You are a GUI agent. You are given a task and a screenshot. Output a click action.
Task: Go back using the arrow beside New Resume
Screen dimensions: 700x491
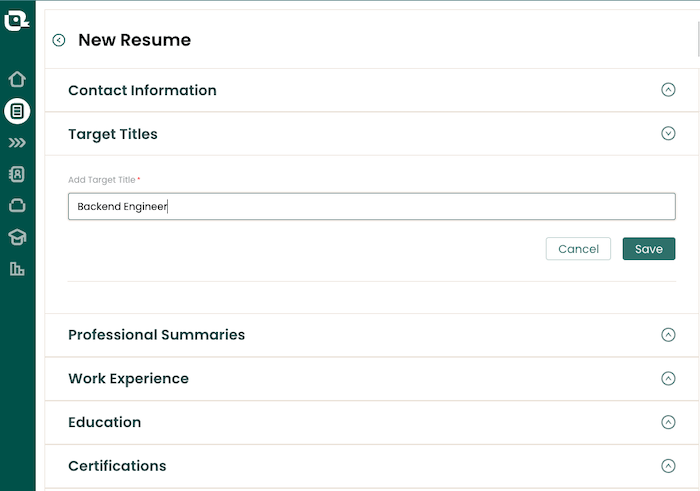[x=58, y=40]
